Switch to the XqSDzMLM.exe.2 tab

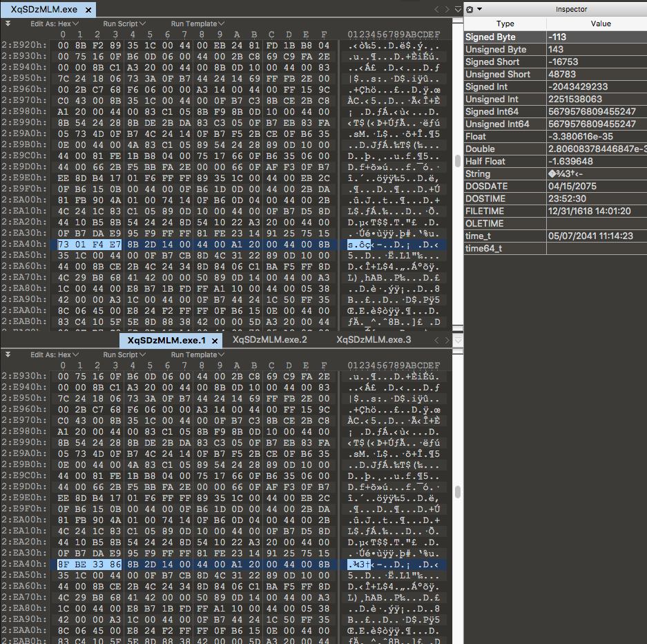(x=269, y=340)
